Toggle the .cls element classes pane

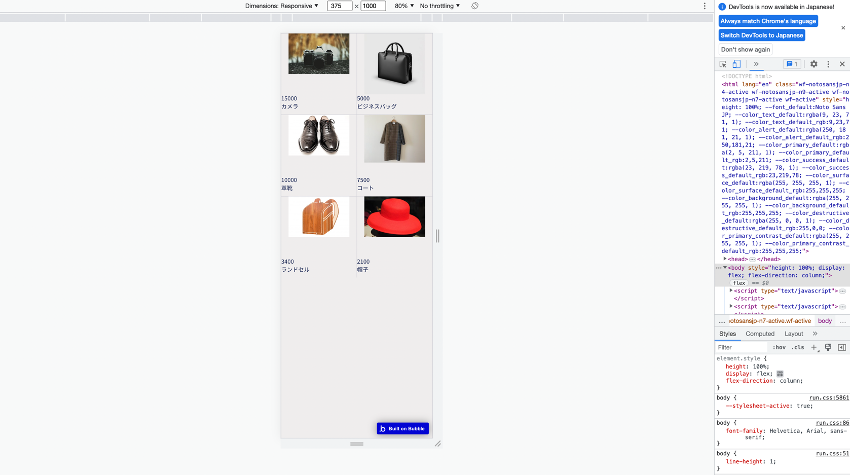(797, 347)
